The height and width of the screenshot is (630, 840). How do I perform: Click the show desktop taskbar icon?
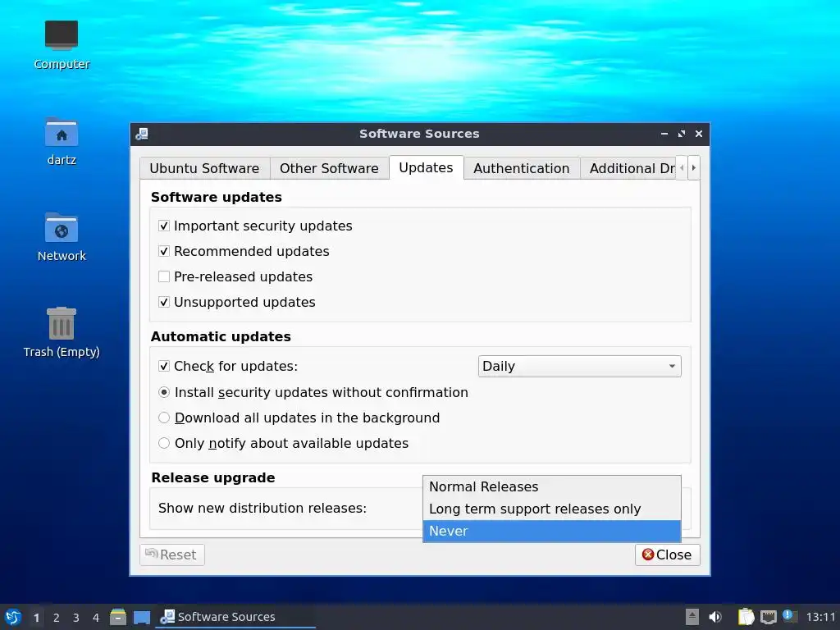pyautogui.click(x=142, y=617)
